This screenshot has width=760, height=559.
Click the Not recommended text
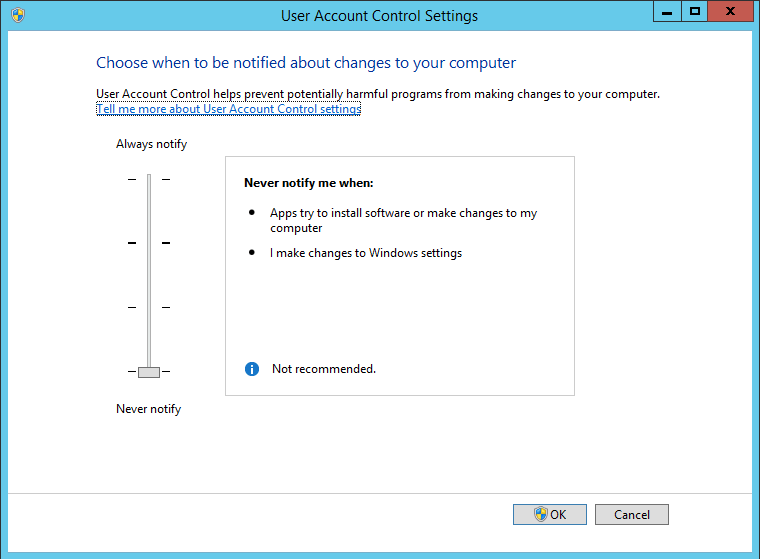click(x=324, y=369)
